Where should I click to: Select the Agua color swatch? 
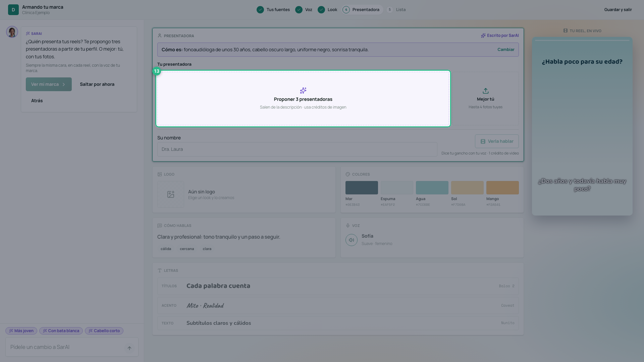coord(432,188)
